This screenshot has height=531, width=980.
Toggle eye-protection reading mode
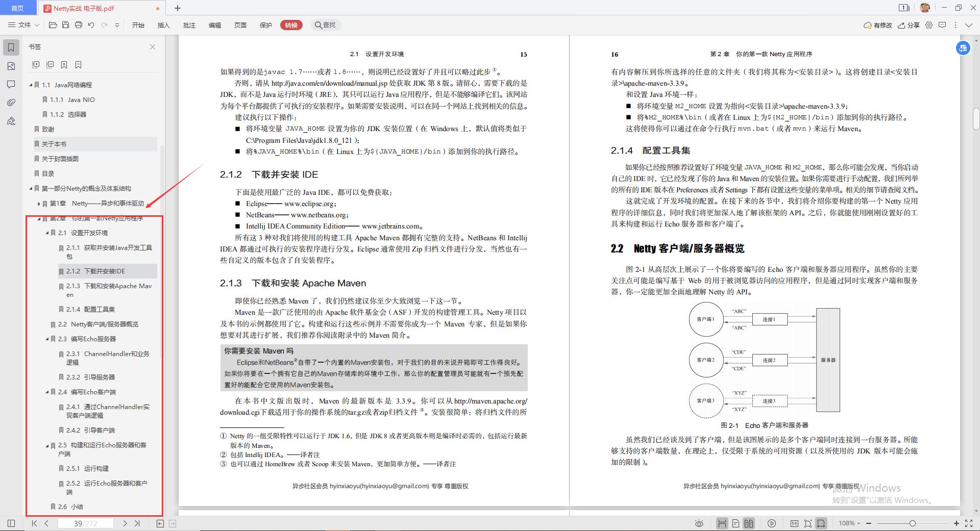[x=699, y=523]
